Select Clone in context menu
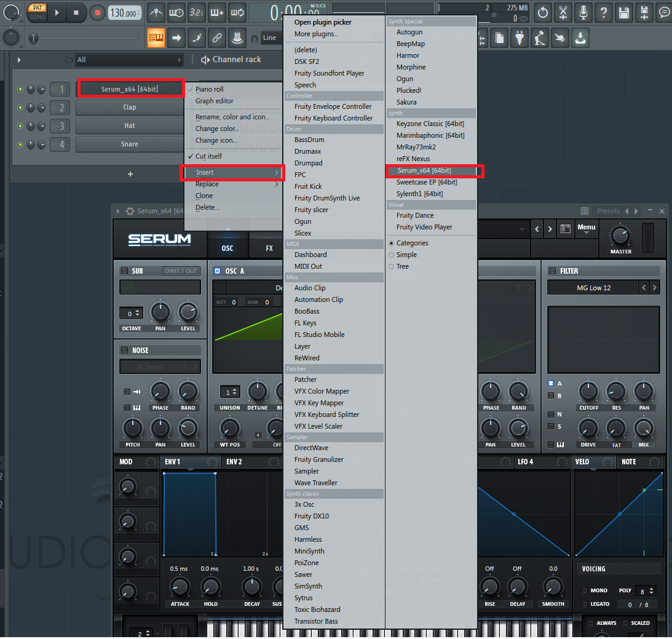This screenshot has width=672, height=639. tap(204, 196)
